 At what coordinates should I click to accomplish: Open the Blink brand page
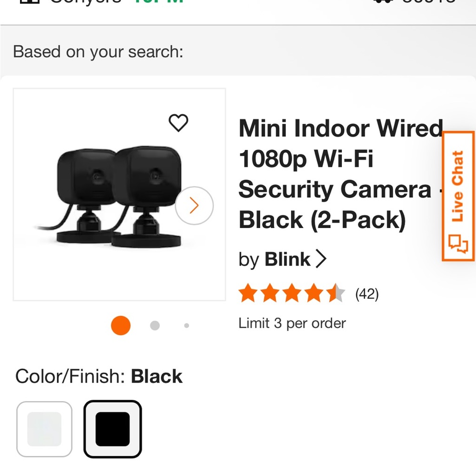288,259
